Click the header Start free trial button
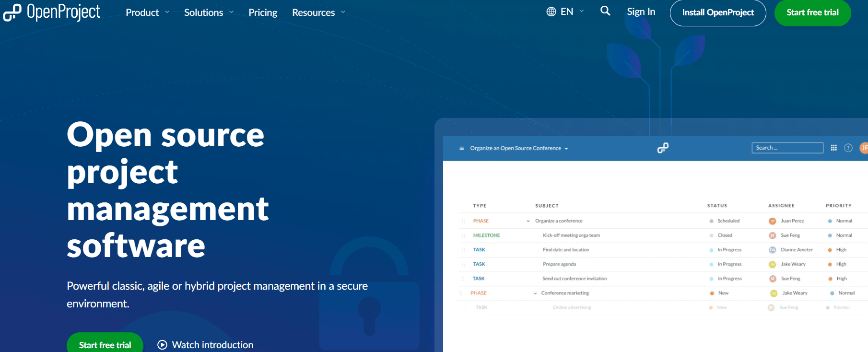Image resolution: width=868 pixels, height=352 pixels. (812, 13)
